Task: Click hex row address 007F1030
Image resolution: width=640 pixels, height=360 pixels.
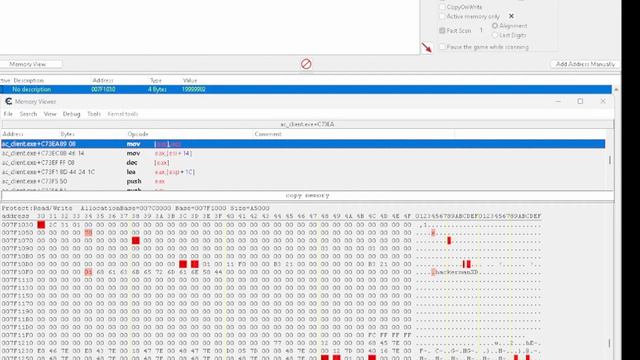Action: (17, 225)
